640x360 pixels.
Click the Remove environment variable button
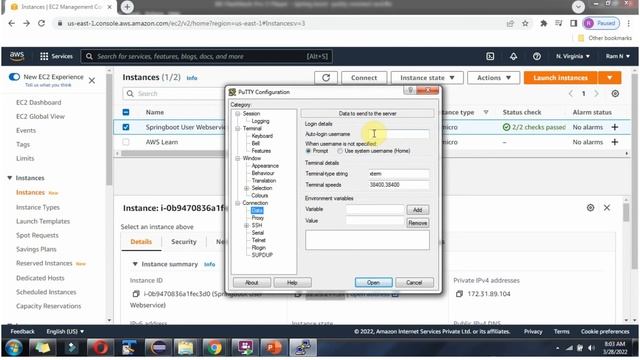pyautogui.click(x=418, y=223)
